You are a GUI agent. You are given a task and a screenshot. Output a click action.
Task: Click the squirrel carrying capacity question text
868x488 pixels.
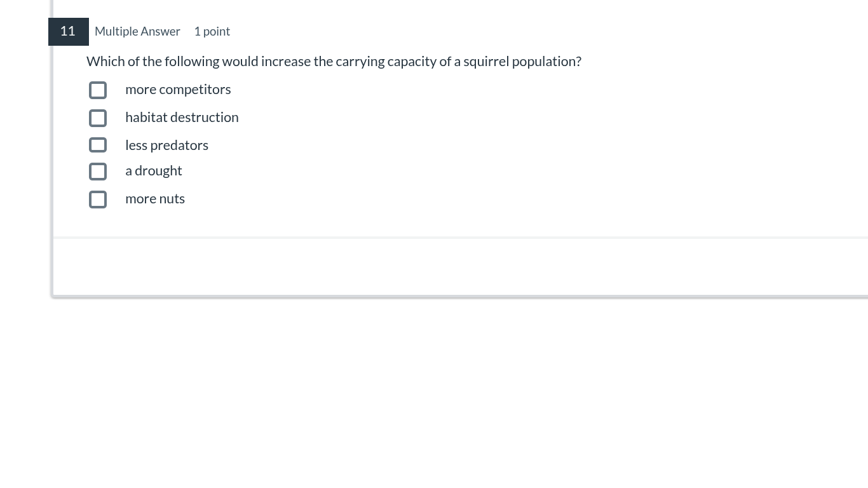pos(334,61)
